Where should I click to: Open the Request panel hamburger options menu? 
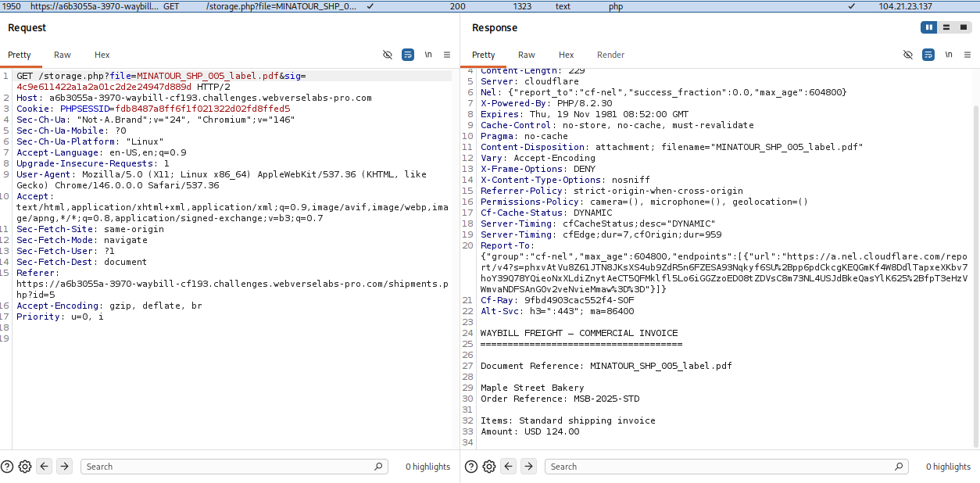[447, 55]
